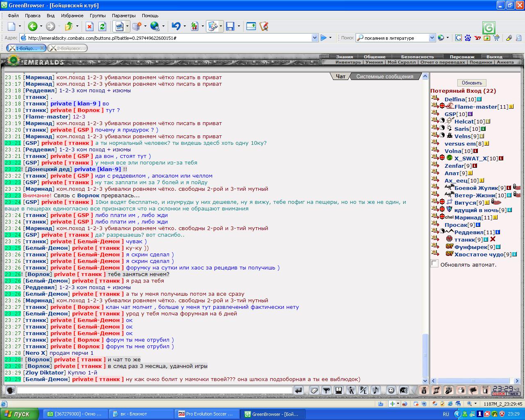Open the search box history dropdown
The width and height of the screenshot is (525, 420).
[431, 38]
